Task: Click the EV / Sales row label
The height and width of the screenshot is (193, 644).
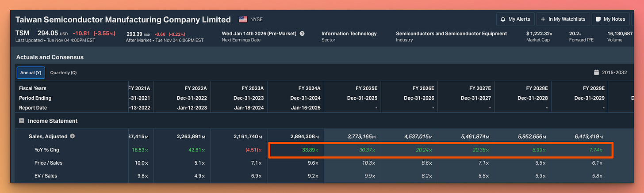Action: pyautogui.click(x=46, y=176)
